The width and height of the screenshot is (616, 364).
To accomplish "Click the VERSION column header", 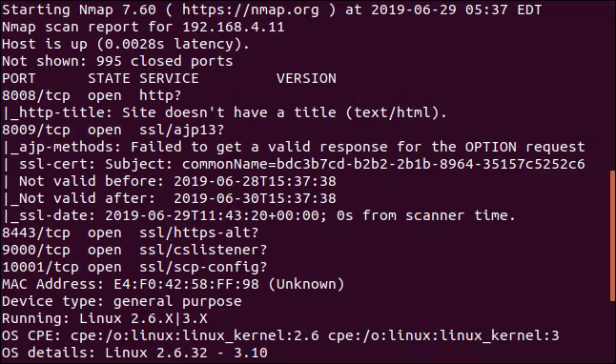I will point(306,78).
